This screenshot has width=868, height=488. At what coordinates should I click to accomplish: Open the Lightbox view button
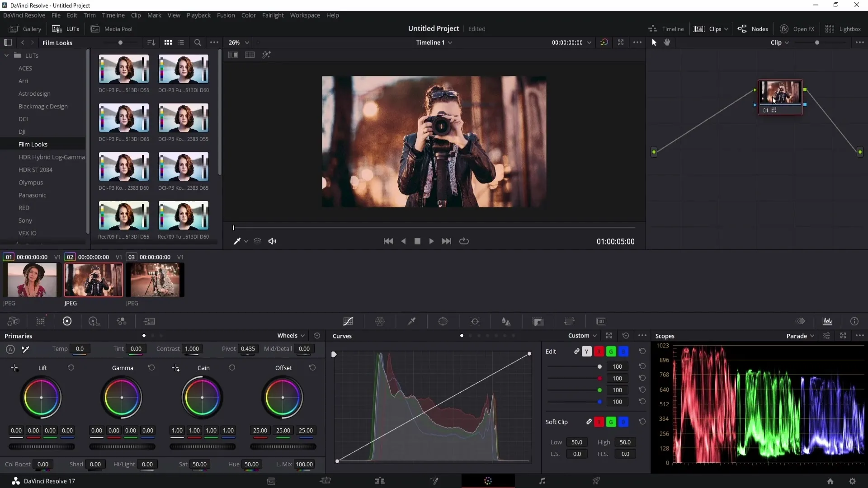click(843, 28)
